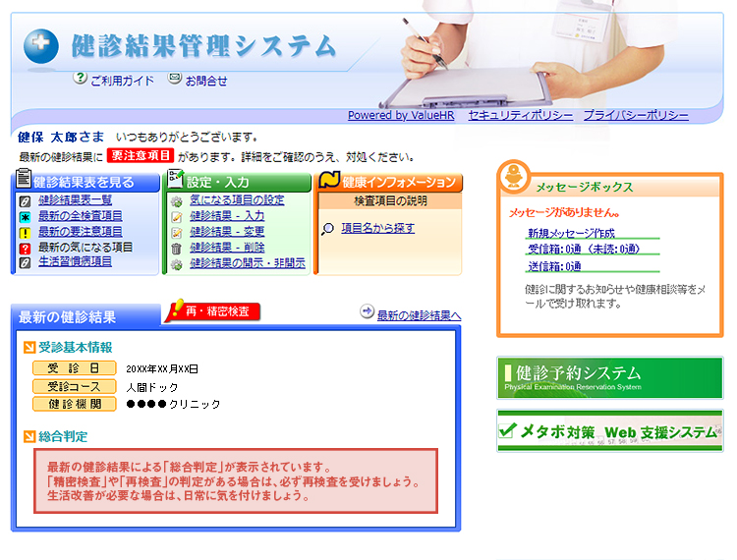Open 気になる項目の設定 link

(x=238, y=200)
